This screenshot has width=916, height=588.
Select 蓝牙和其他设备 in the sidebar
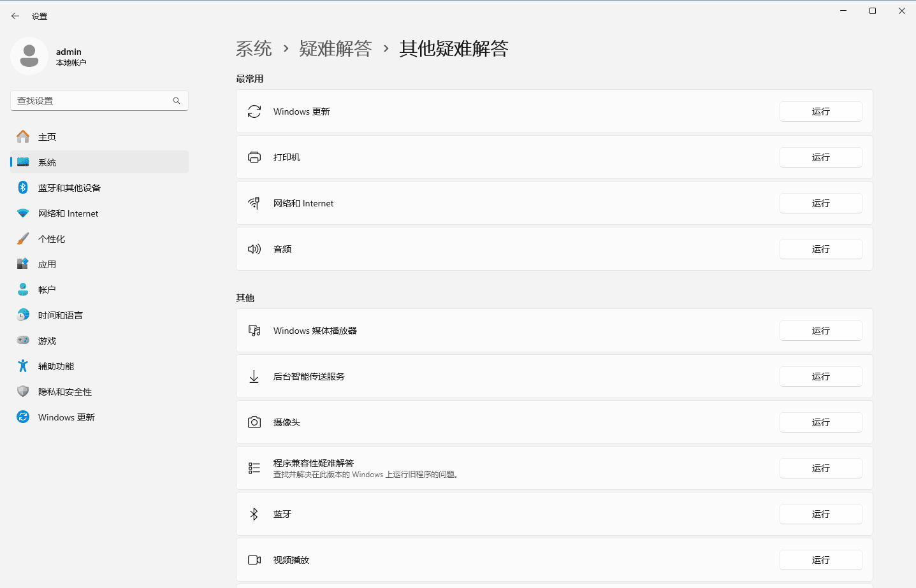99,187
